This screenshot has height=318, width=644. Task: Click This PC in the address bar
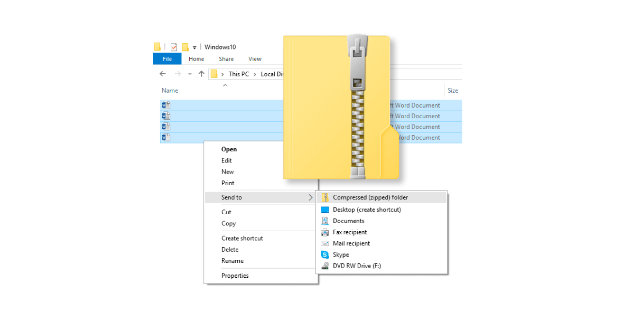pos(238,74)
